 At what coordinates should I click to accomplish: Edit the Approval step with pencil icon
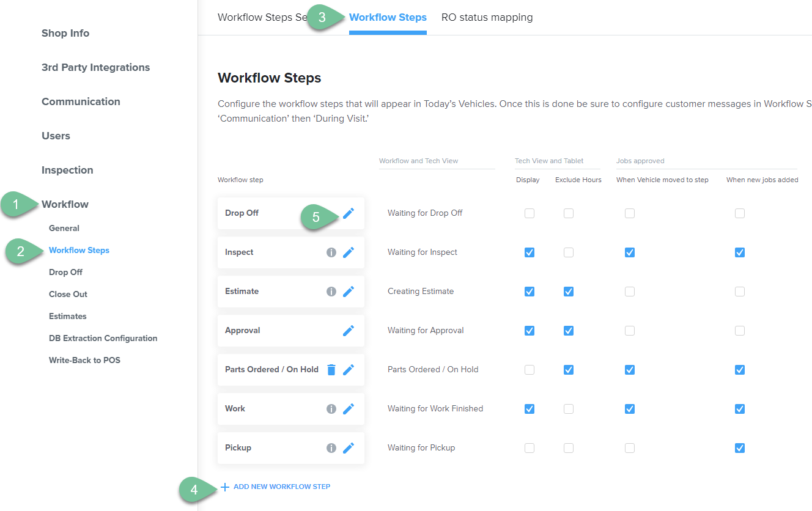[349, 331]
